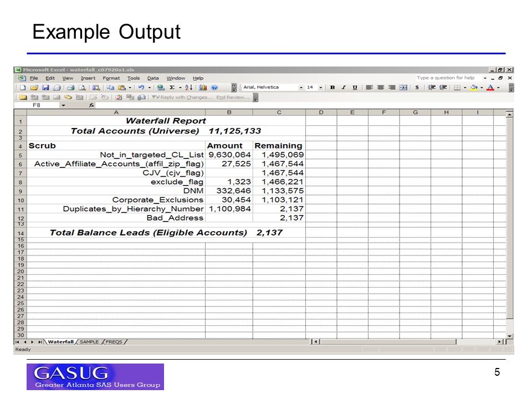Open Print Preview
The height and width of the screenshot is (399, 532).
(x=82, y=88)
